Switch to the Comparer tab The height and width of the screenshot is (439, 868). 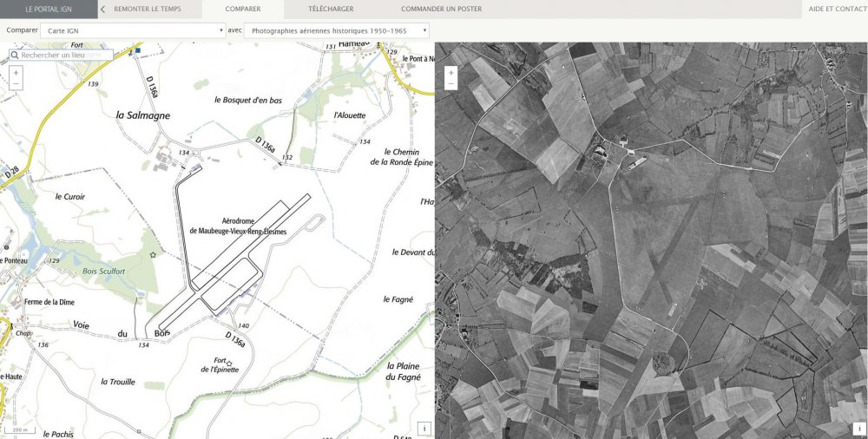[243, 9]
